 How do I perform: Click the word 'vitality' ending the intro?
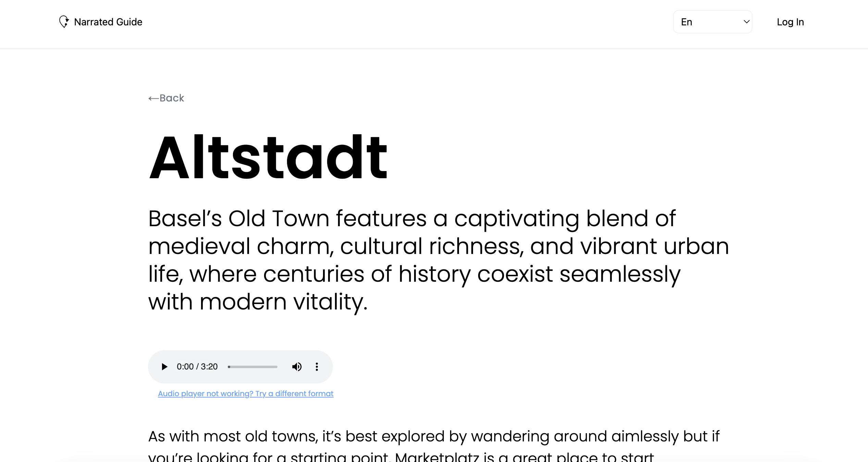[328, 302]
